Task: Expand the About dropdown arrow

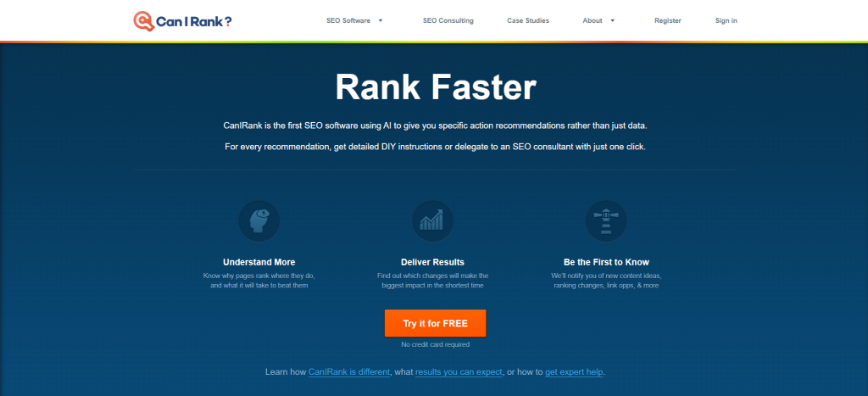Action: [612, 20]
